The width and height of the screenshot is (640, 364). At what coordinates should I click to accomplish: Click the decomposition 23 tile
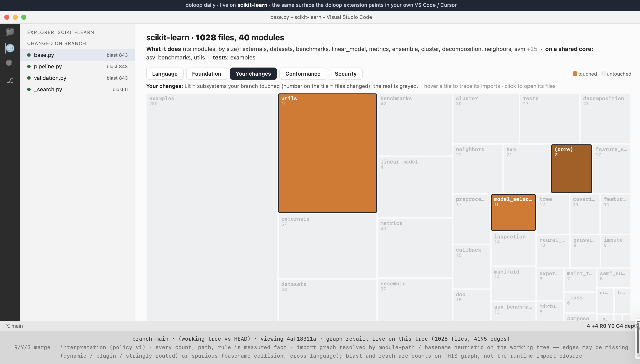(605, 118)
